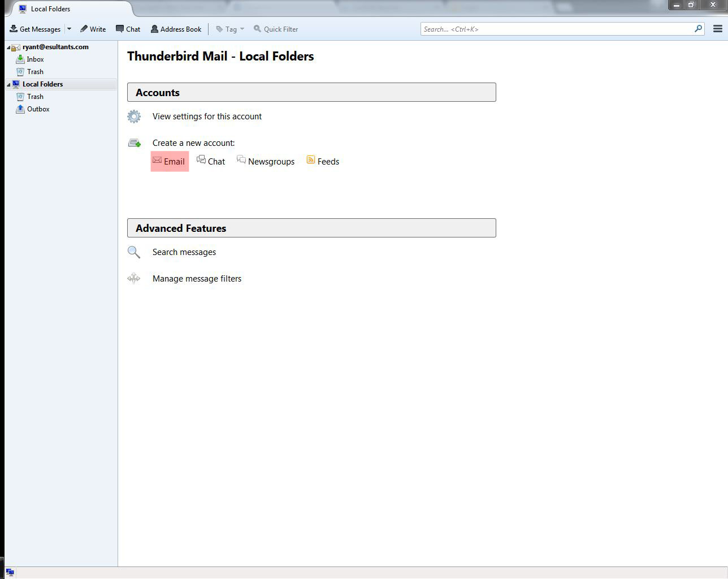Click the Search messages magnifier icon
The height and width of the screenshot is (579, 728).
(134, 252)
